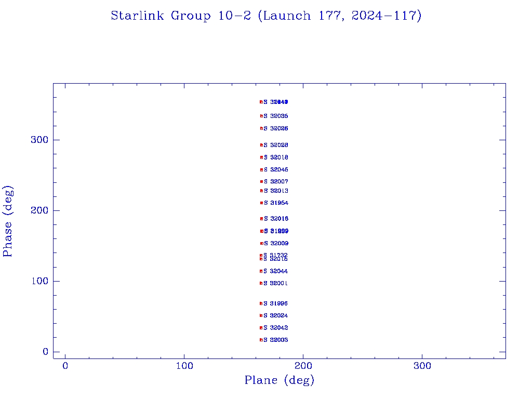Select the satellite label S 32024
532x399 pixels.
point(275,315)
